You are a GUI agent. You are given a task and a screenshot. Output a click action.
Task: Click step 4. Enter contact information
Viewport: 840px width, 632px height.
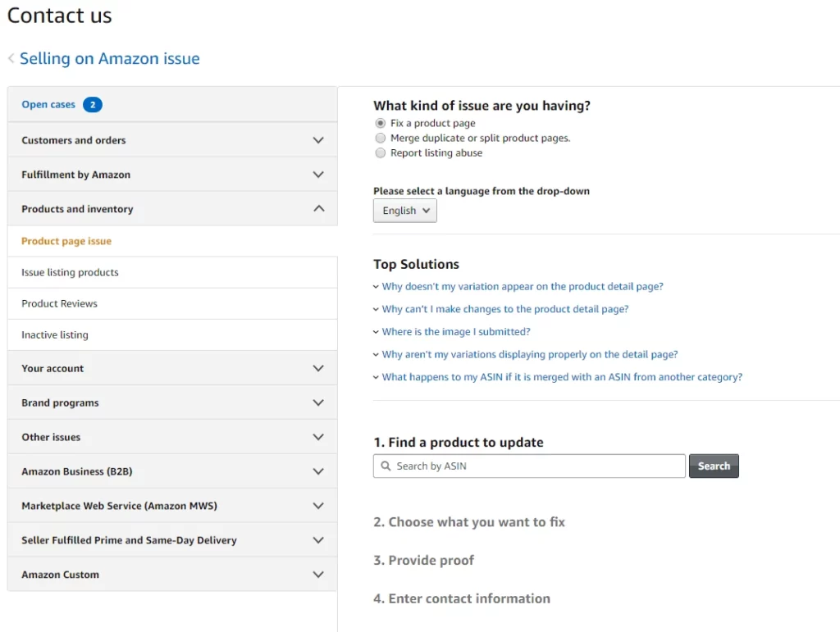coord(462,598)
